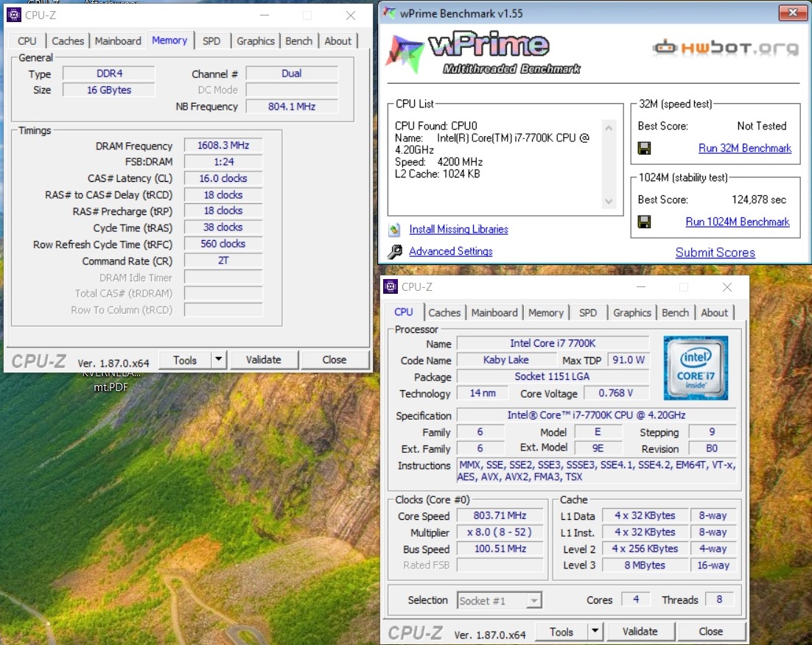
Task: Click the wPrime logo graphic
Action: pyautogui.click(x=483, y=53)
